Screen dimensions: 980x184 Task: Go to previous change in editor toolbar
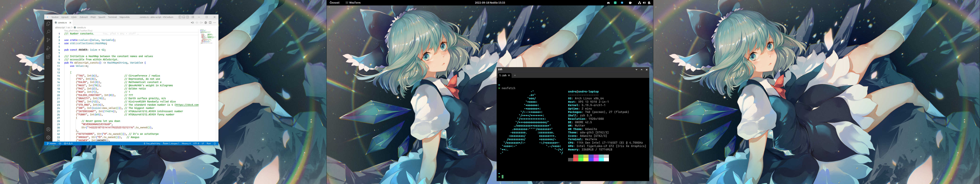pyautogui.click(x=192, y=23)
